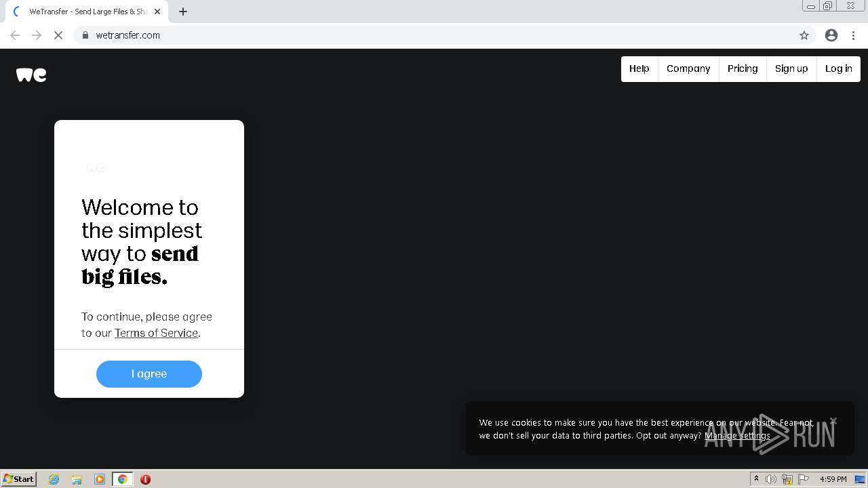Screen dimensions: 868x488
Task: Select the Chrome taskbar button
Action: 123,479
